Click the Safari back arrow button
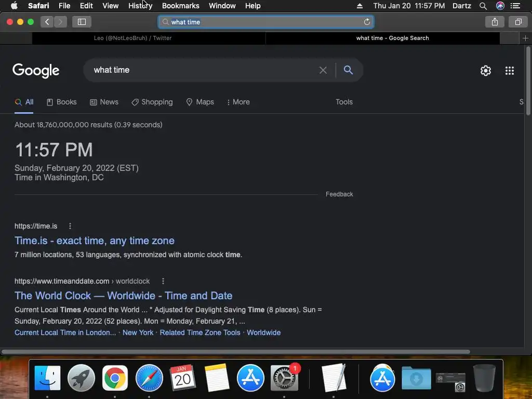Image resolution: width=532 pixels, height=399 pixels. click(47, 22)
